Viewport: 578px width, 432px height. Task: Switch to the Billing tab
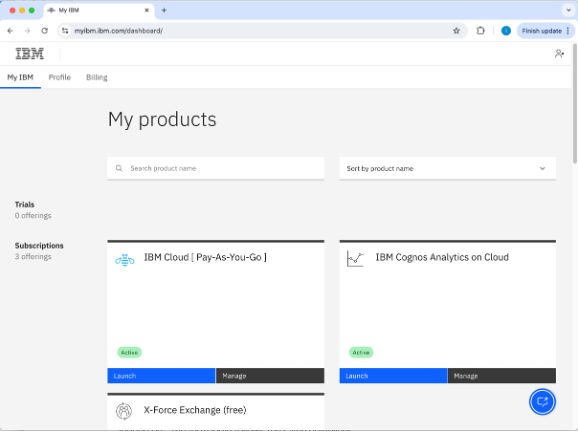point(97,77)
